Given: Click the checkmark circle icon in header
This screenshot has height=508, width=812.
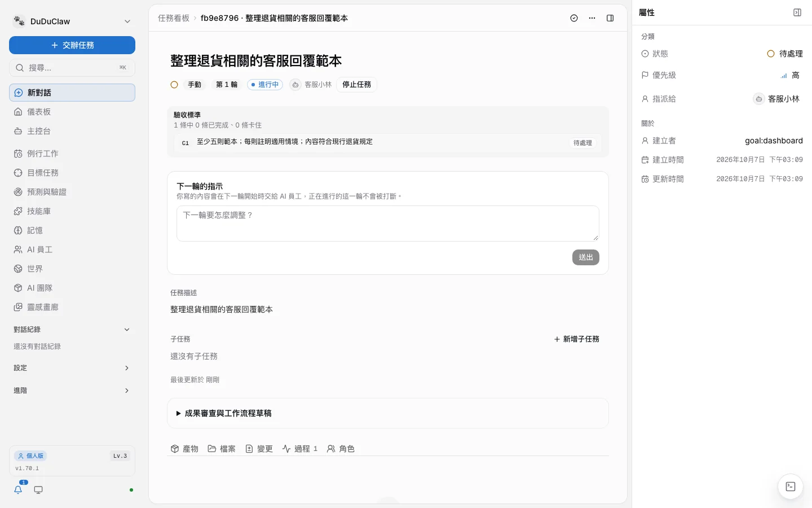Looking at the screenshot, I should click(574, 18).
